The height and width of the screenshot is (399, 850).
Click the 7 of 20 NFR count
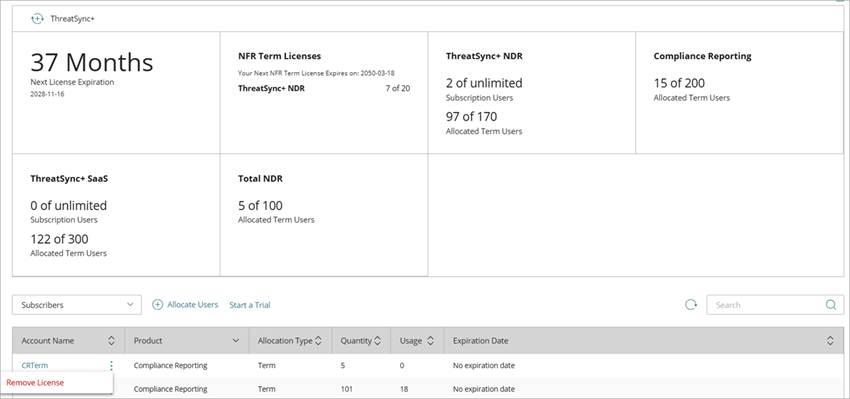click(x=398, y=88)
